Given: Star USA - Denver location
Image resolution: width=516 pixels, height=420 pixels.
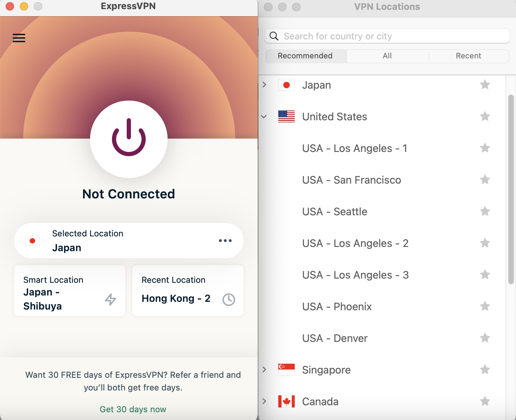Looking at the screenshot, I should (485, 338).
